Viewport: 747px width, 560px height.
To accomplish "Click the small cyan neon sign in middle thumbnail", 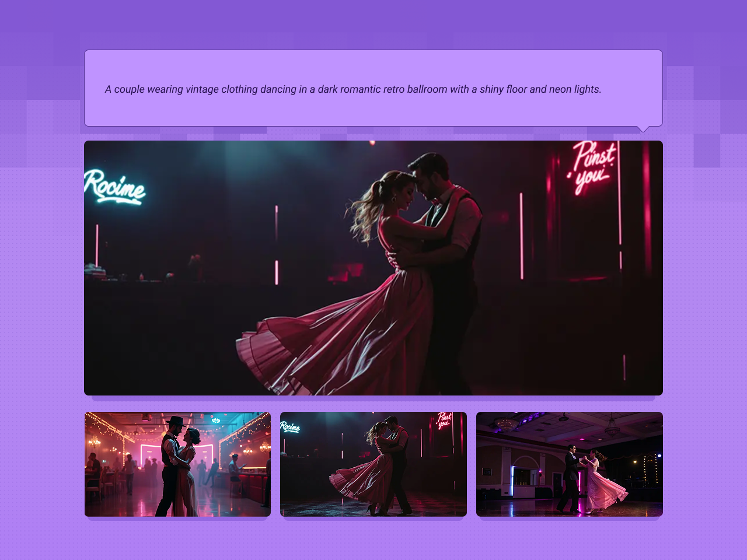I will point(290,428).
